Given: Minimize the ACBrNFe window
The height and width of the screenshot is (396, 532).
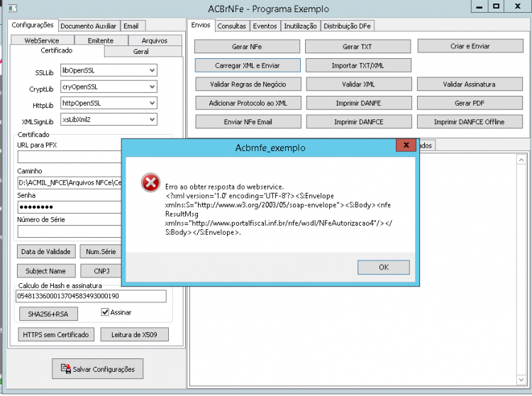Looking at the screenshot, I should click(480, 6).
